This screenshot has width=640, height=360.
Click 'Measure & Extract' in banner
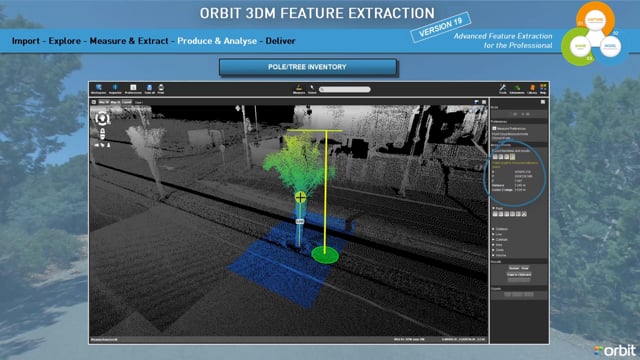(129, 41)
